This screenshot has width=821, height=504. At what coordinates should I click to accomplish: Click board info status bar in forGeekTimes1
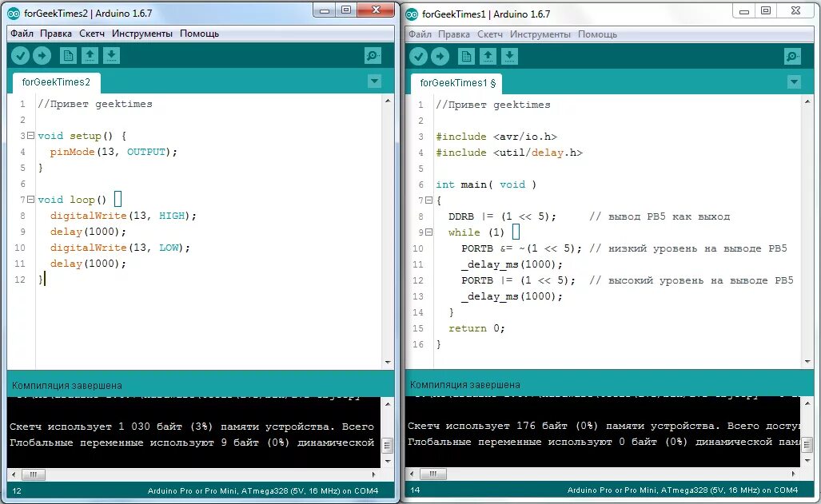click(x=683, y=490)
